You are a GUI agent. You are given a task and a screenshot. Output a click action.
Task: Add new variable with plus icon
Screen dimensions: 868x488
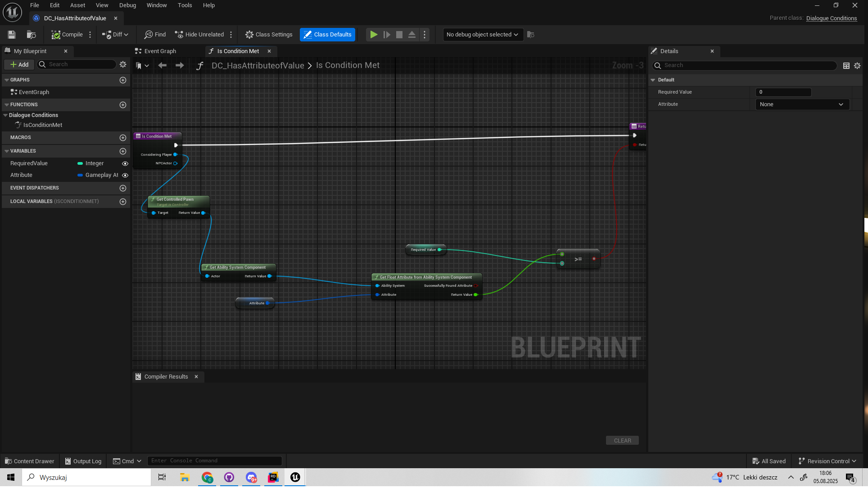tap(123, 151)
